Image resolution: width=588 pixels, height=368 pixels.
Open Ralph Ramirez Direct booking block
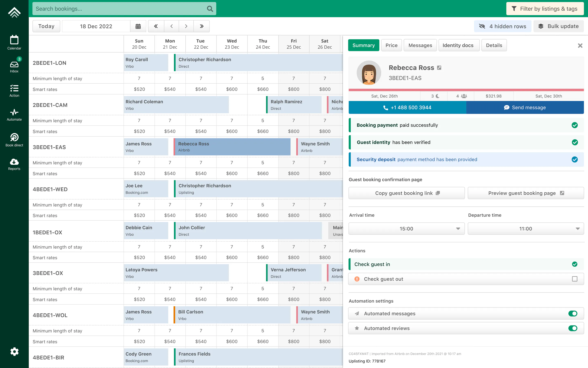(294, 105)
